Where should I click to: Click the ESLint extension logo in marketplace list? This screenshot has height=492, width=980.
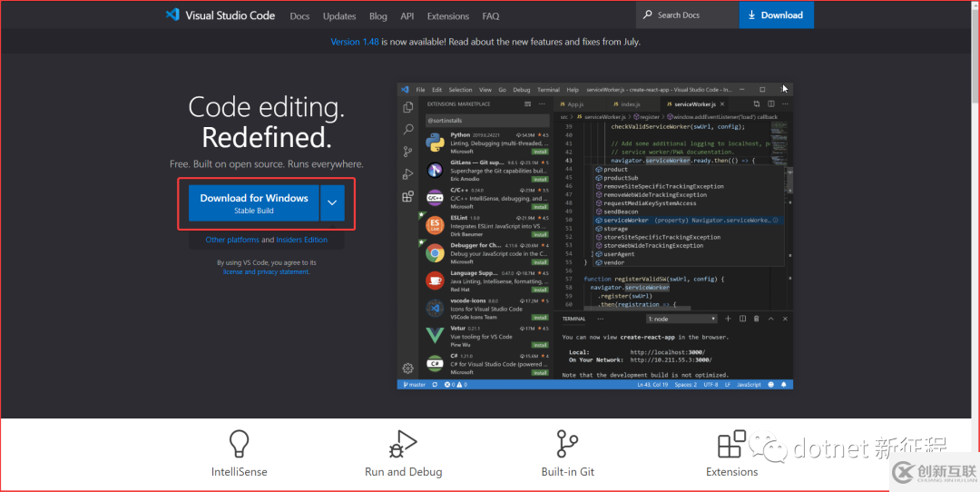tap(435, 225)
